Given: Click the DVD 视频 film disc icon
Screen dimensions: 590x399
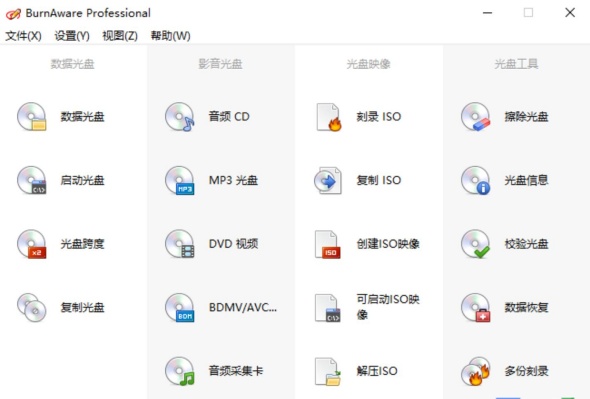Looking at the screenshot, I should [x=179, y=244].
